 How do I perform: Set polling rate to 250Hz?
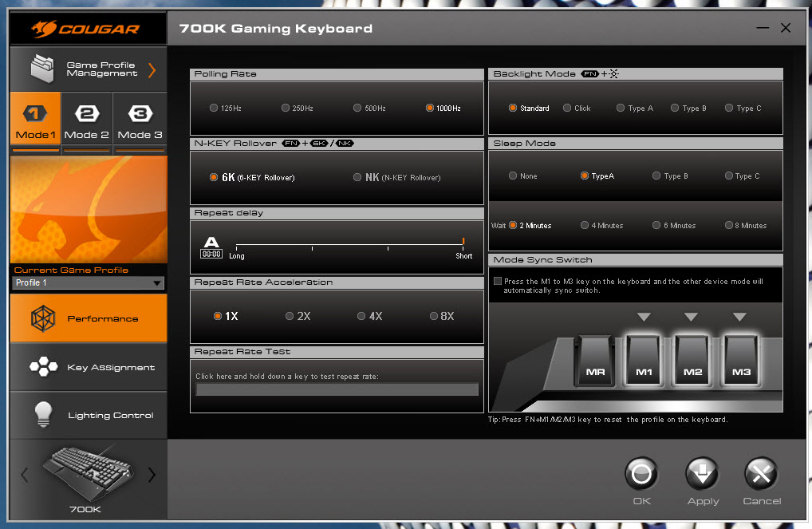pyautogui.click(x=286, y=108)
